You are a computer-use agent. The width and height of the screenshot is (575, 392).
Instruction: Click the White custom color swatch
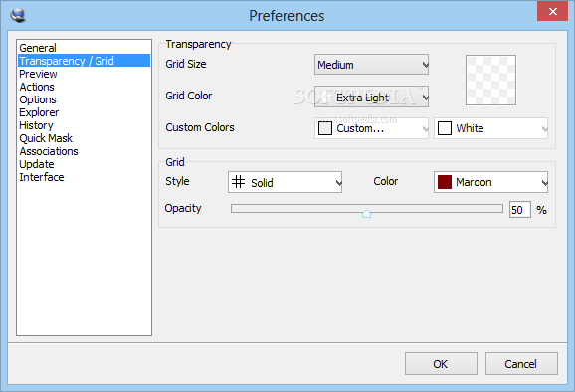pos(445,128)
